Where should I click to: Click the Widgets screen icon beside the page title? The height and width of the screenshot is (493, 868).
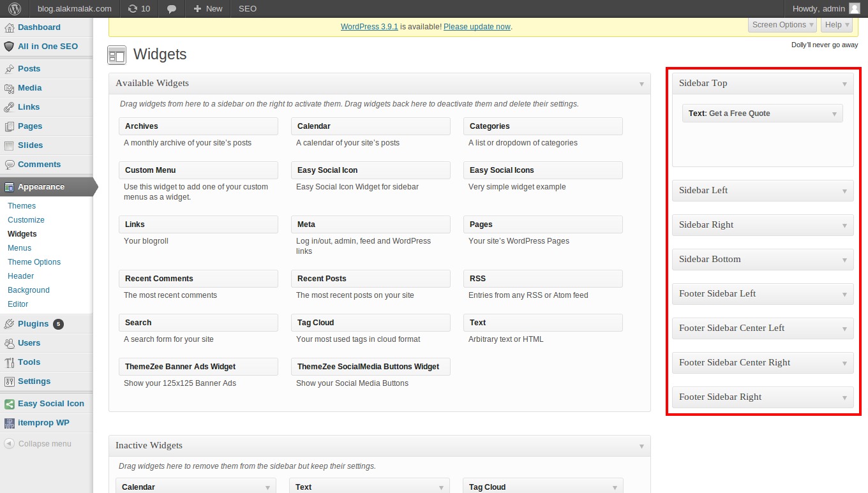(117, 55)
